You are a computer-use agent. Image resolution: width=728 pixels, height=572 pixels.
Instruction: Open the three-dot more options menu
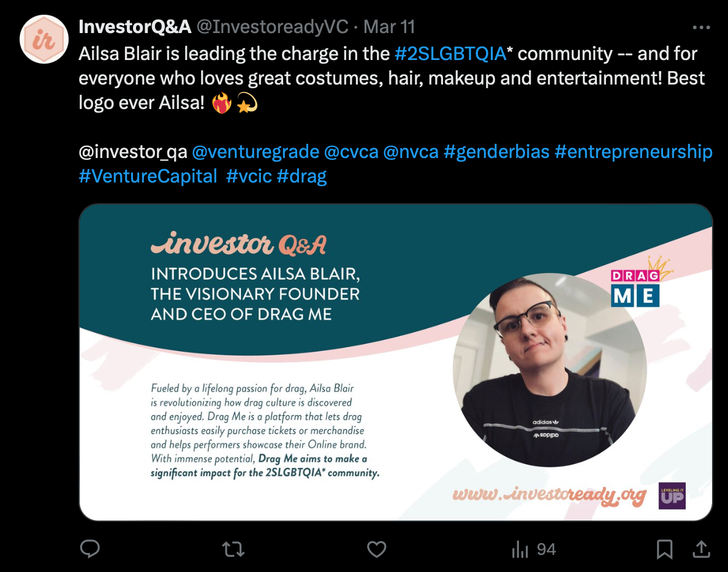(701, 28)
